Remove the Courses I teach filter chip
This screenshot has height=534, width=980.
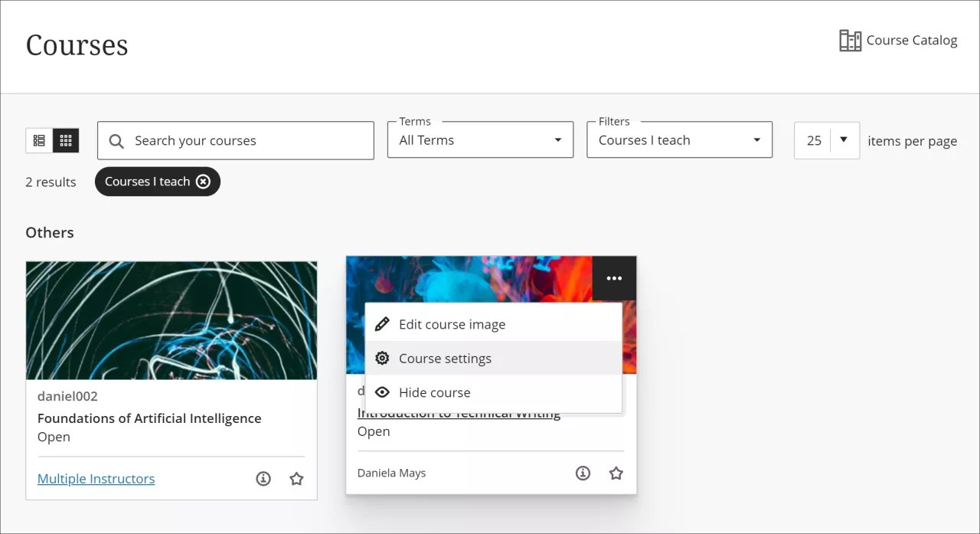point(203,182)
